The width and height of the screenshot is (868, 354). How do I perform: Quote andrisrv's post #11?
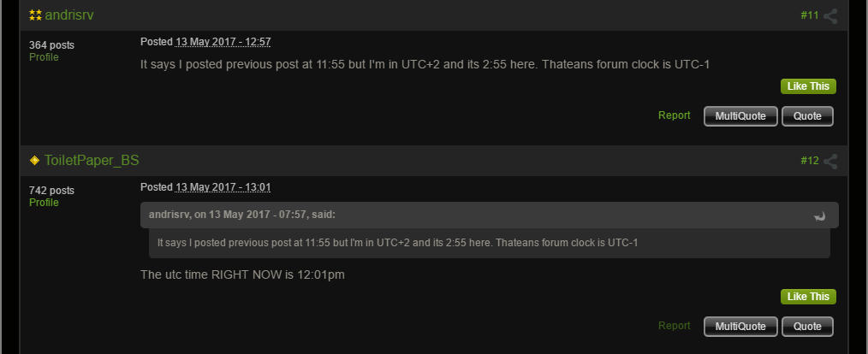[807, 116]
